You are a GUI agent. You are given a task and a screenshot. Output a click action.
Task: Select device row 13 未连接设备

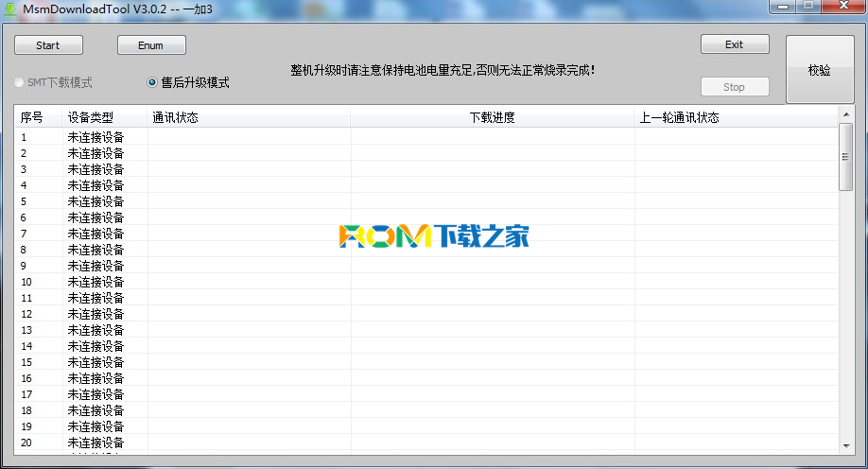[426, 329]
